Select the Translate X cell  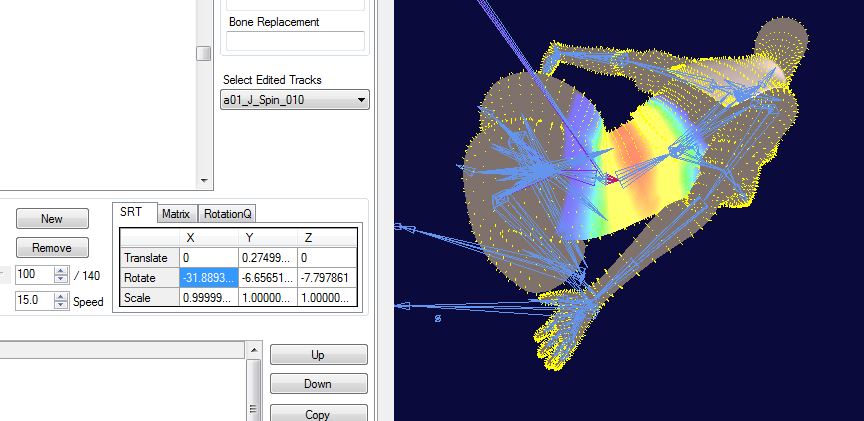[x=208, y=257]
